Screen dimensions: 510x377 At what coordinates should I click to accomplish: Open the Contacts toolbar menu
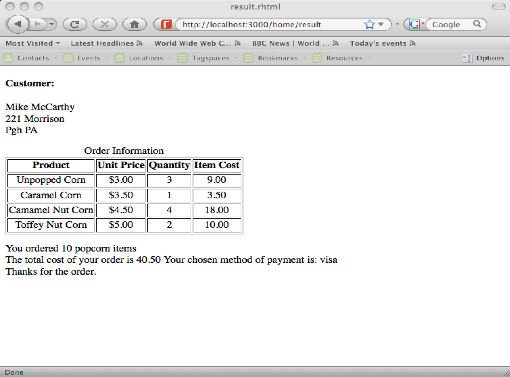click(x=30, y=58)
